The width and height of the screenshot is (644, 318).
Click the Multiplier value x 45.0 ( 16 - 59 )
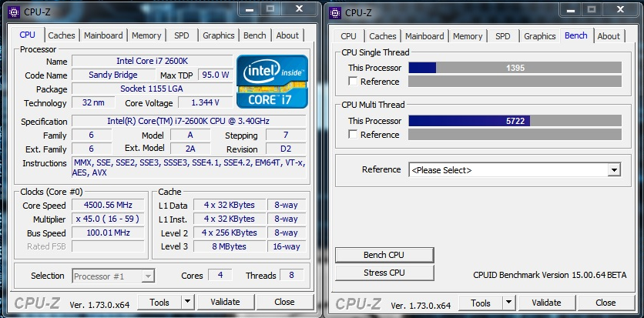(108, 219)
